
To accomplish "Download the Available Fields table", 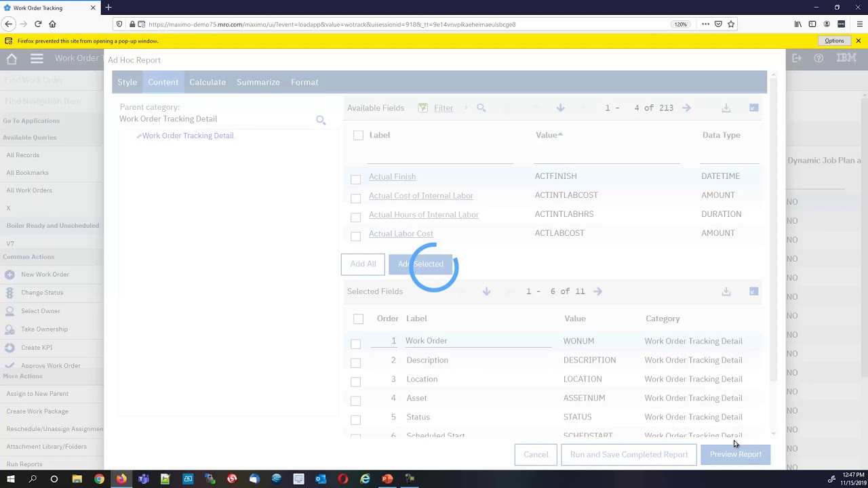I will point(726,108).
